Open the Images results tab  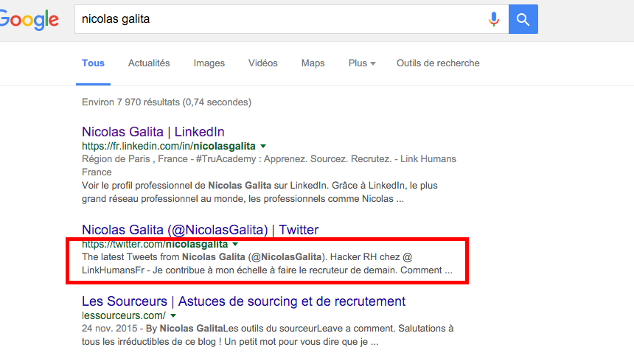click(209, 63)
